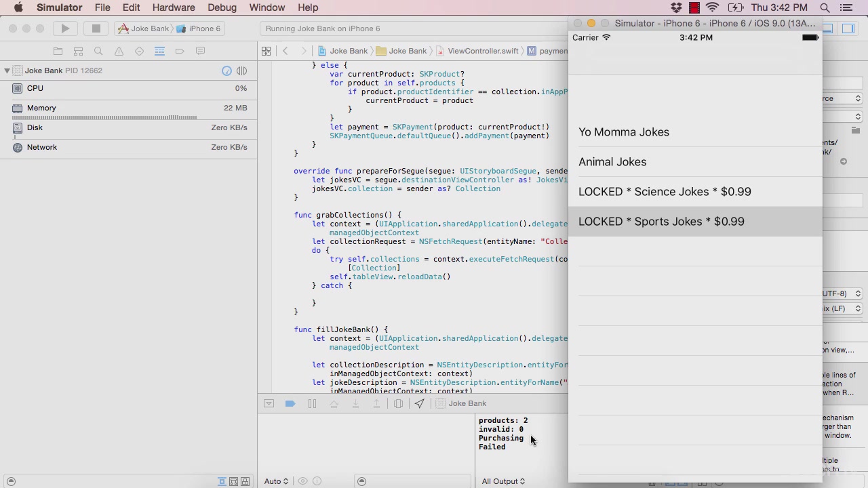Image resolution: width=868 pixels, height=488 pixels.
Task: Click the variable info icon
Action: [x=317, y=481]
